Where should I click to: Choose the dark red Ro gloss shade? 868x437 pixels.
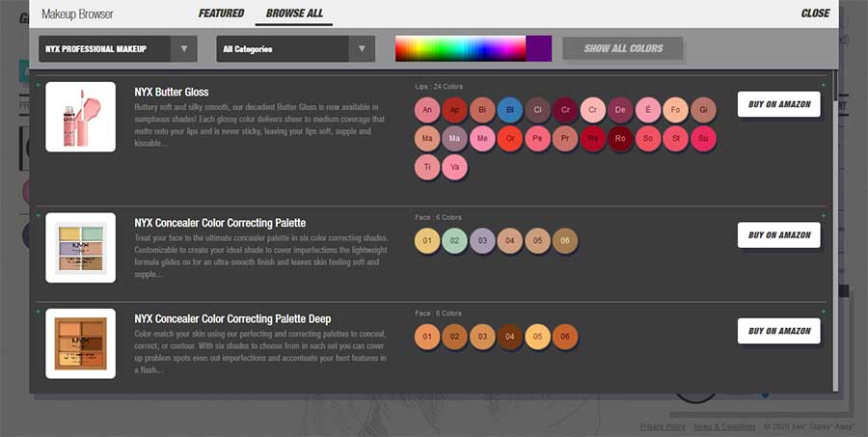tap(620, 139)
